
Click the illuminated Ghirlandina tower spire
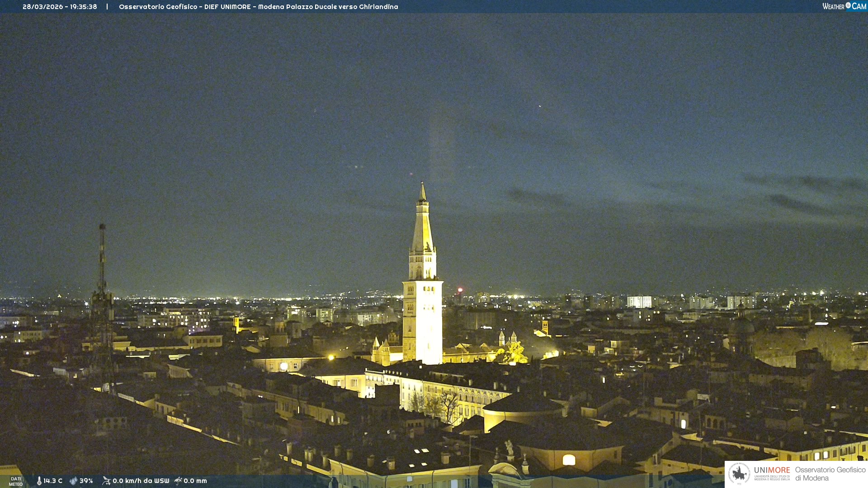(423, 226)
